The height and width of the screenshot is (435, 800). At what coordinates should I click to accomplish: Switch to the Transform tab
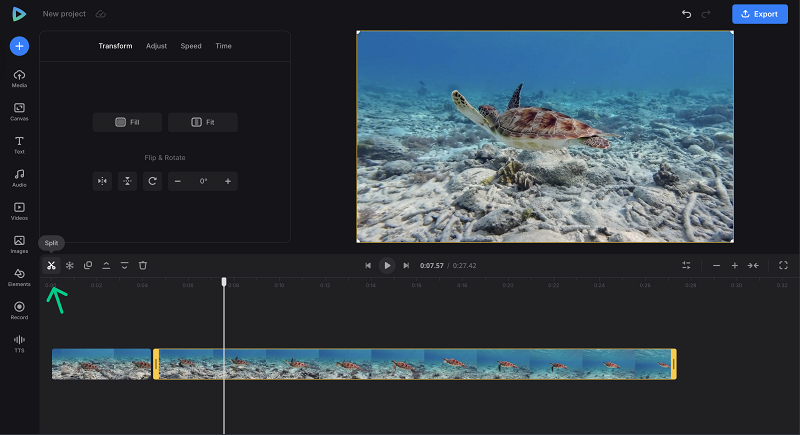tap(115, 46)
